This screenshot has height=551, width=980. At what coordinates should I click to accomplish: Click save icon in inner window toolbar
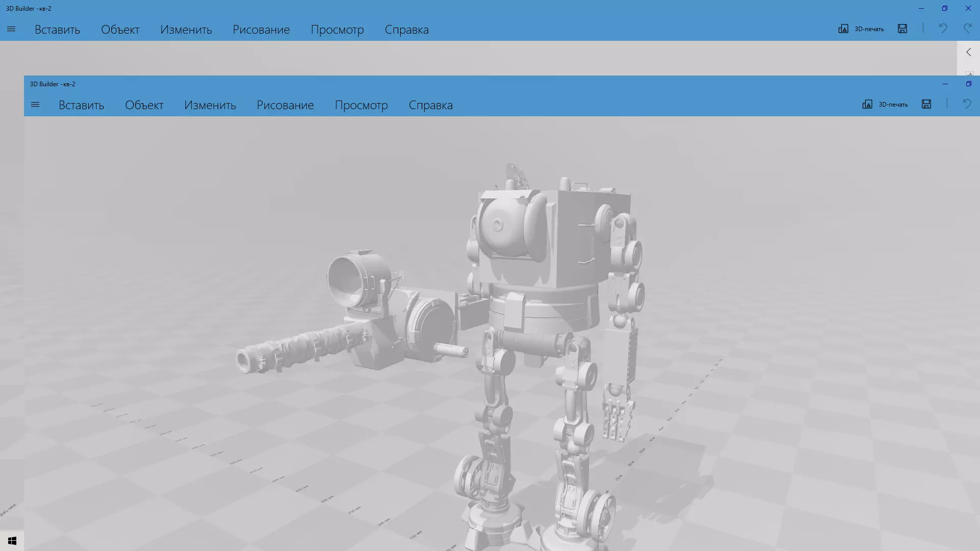point(926,104)
